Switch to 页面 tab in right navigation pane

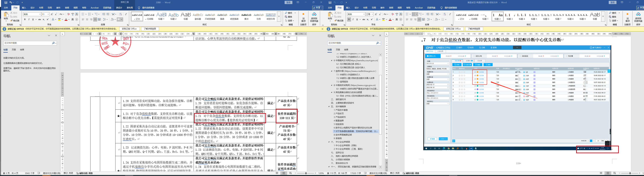(x=338, y=50)
